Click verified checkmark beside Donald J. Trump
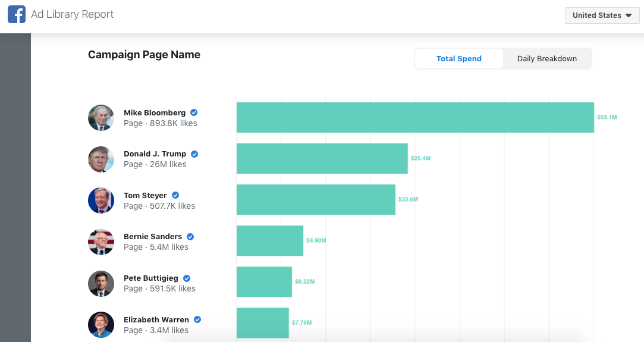Viewport: 644px width, 342px height. point(194,154)
